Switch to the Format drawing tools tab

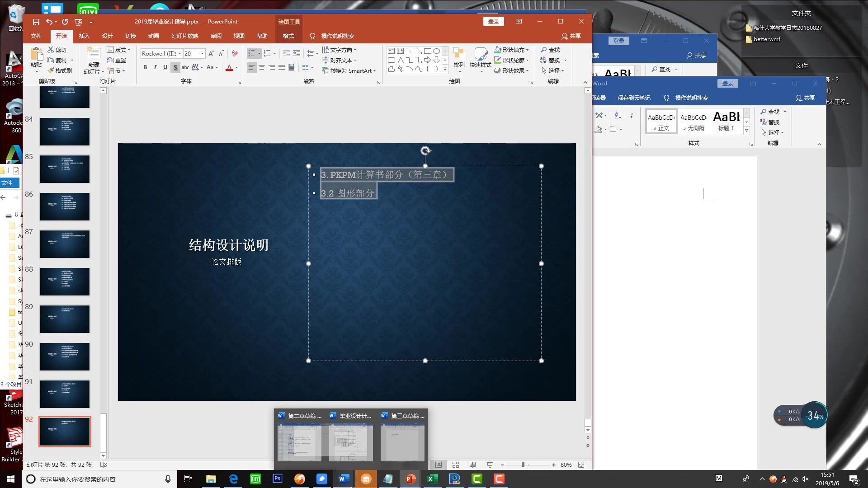tap(288, 36)
